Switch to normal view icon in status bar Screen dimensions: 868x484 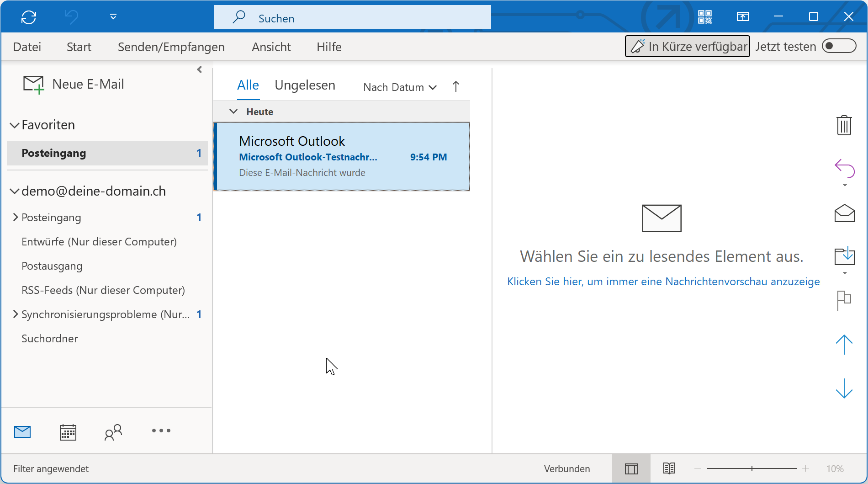point(631,469)
